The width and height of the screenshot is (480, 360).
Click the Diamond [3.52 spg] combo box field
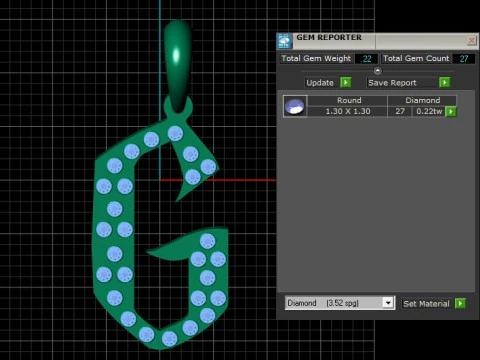click(x=340, y=303)
